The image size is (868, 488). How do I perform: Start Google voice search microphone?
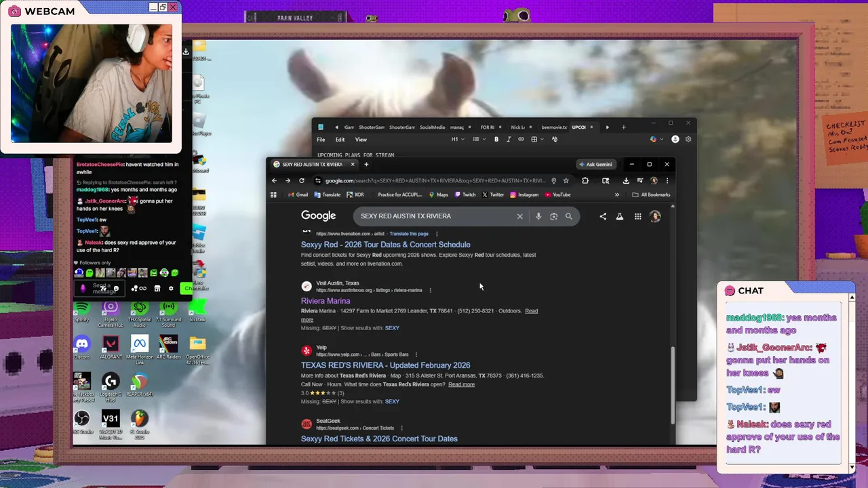click(538, 216)
